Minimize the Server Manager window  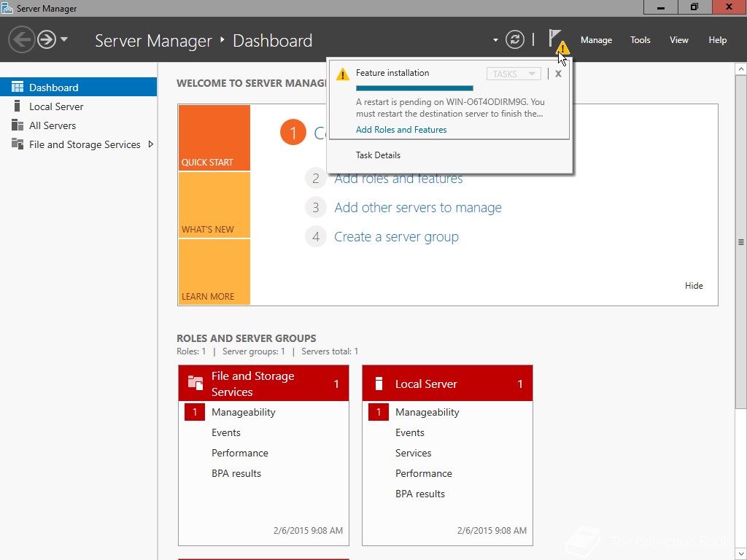pyautogui.click(x=660, y=7)
